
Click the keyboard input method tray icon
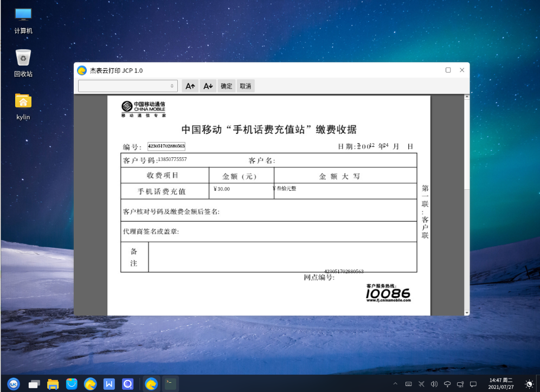pyautogui.click(x=408, y=384)
